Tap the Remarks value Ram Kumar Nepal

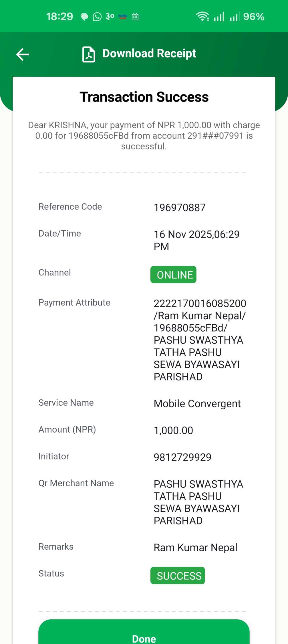coord(196,548)
